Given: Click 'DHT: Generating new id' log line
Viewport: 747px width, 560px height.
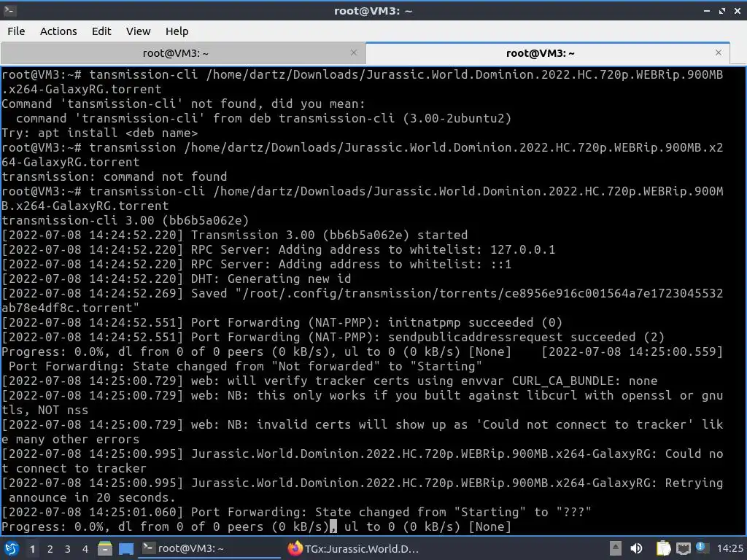Looking at the screenshot, I should click(x=271, y=279).
